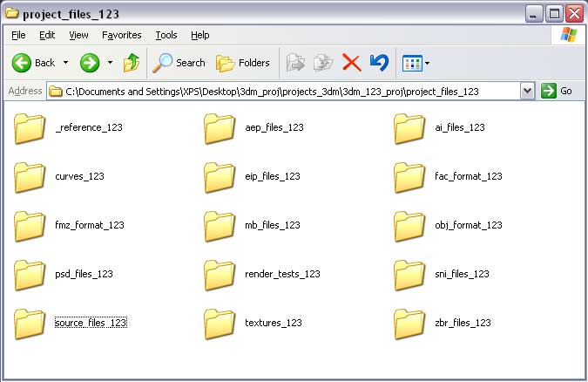
Task: Select the render_tests_123 folder icon
Action: pos(220,275)
